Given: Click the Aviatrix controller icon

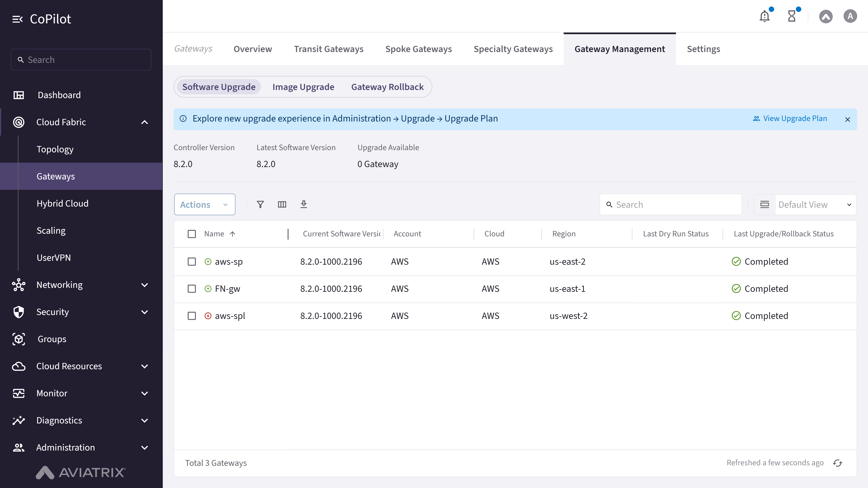Looking at the screenshot, I should point(826,16).
